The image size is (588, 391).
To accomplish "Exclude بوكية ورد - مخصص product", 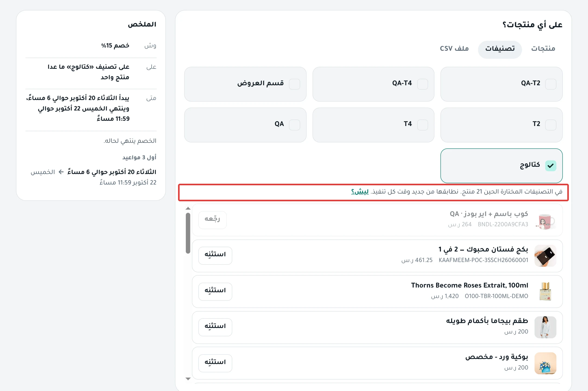I will tap(215, 363).
